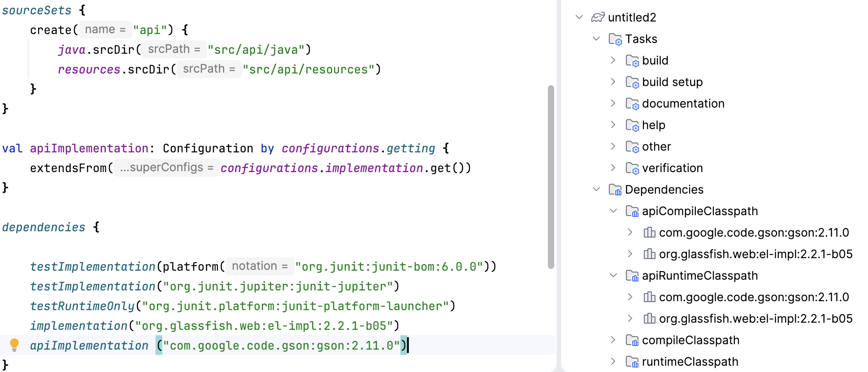This screenshot has width=868, height=372.
Task: Expand gson dependency under apiCompileClasspath
Action: (630, 232)
